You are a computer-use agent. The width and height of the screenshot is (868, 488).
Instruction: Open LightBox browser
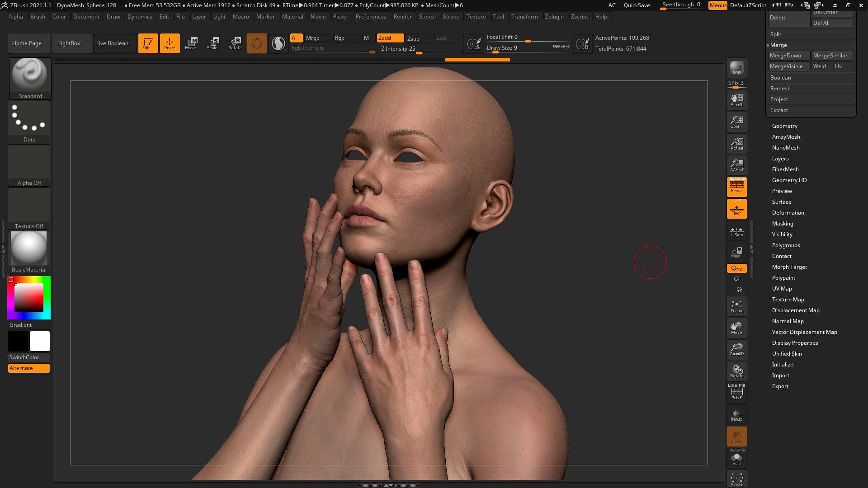pyautogui.click(x=72, y=43)
